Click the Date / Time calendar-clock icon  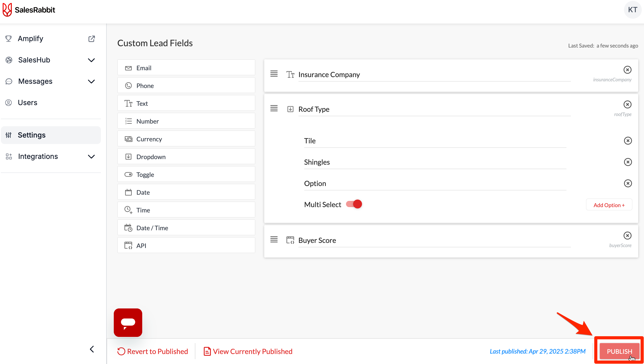pyautogui.click(x=128, y=228)
